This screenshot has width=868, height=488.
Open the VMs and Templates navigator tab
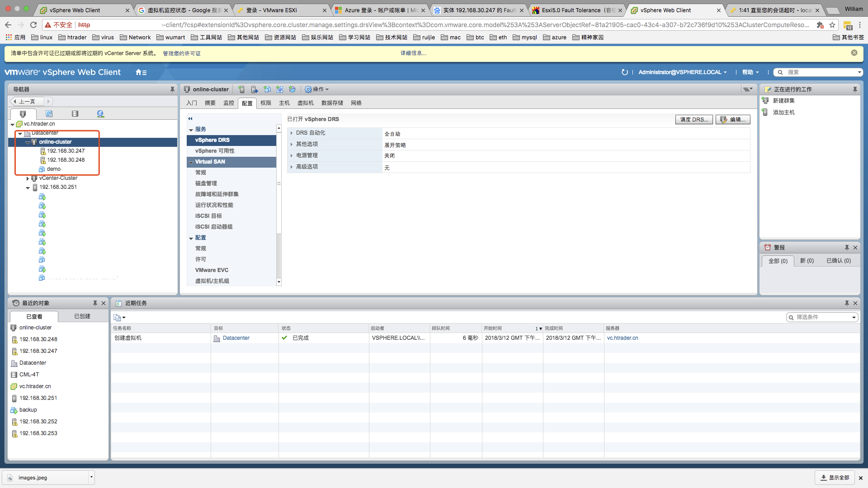(x=49, y=114)
